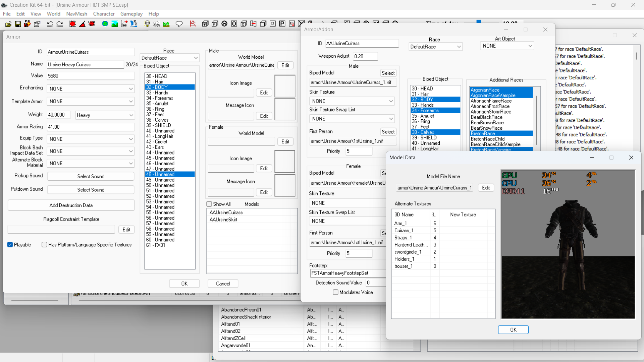Click the speech bubble dialogue icon
The image size is (644, 362).
pyautogui.click(x=179, y=24)
